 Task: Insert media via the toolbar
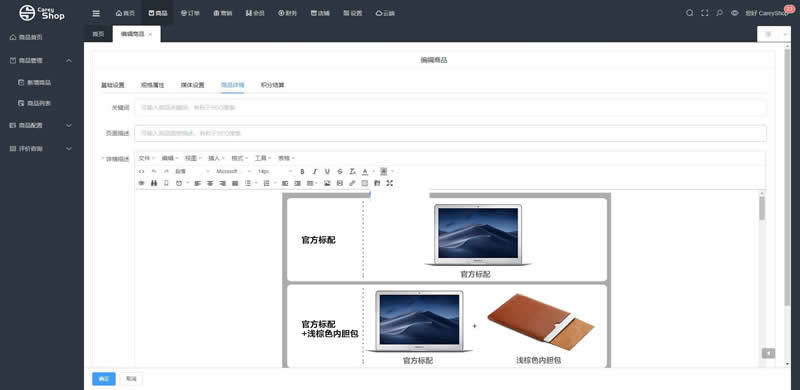tap(340, 183)
